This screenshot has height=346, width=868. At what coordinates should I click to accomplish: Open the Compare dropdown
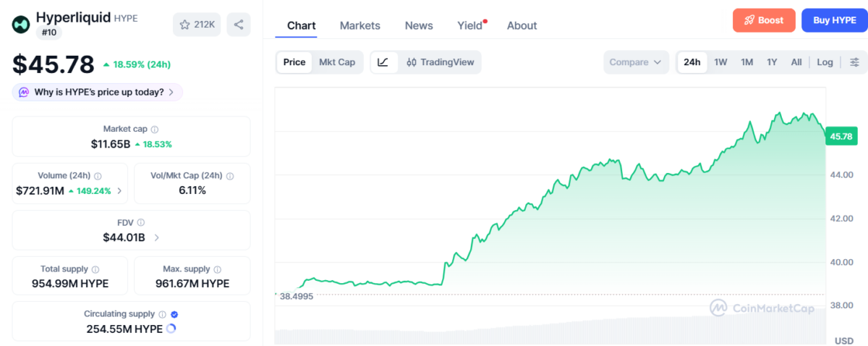636,62
